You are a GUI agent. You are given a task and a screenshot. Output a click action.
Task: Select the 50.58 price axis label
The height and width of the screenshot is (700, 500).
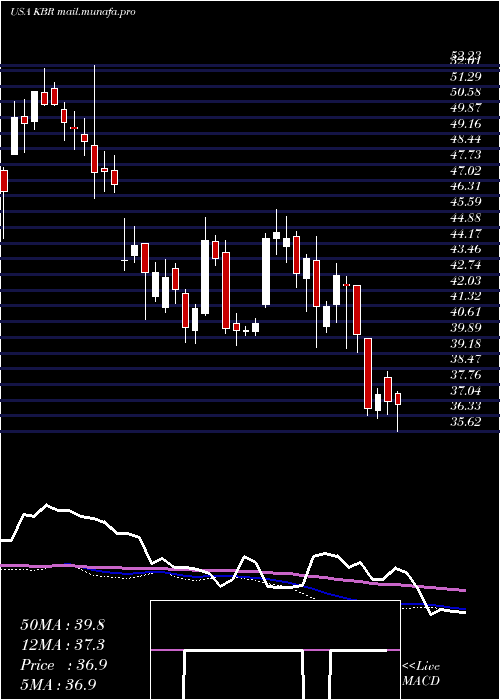coord(466,92)
